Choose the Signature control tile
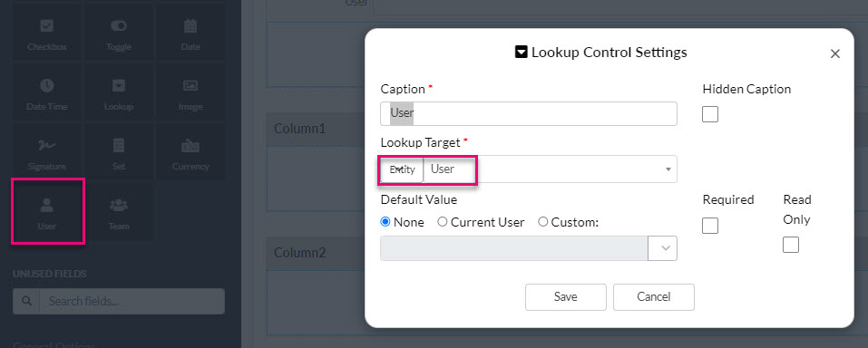This screenshot has height=348, width=868. [47, 152]
